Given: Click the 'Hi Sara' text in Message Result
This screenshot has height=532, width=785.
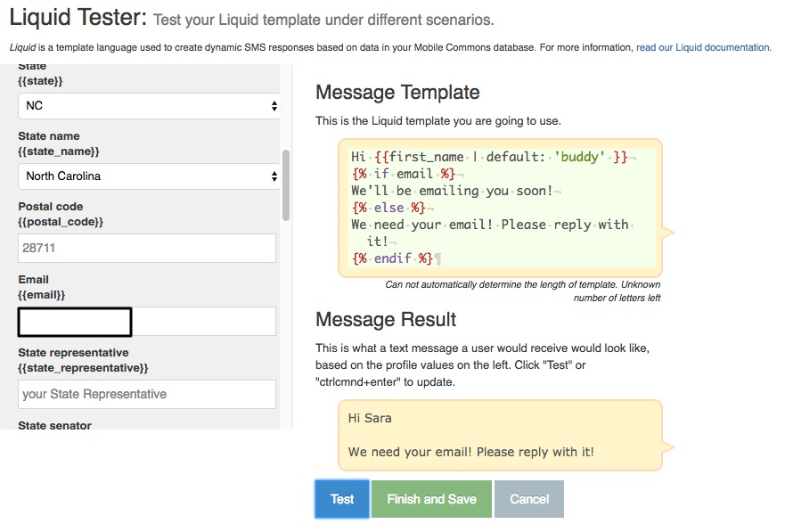Looking at the screenshot, I should (370, 418).
